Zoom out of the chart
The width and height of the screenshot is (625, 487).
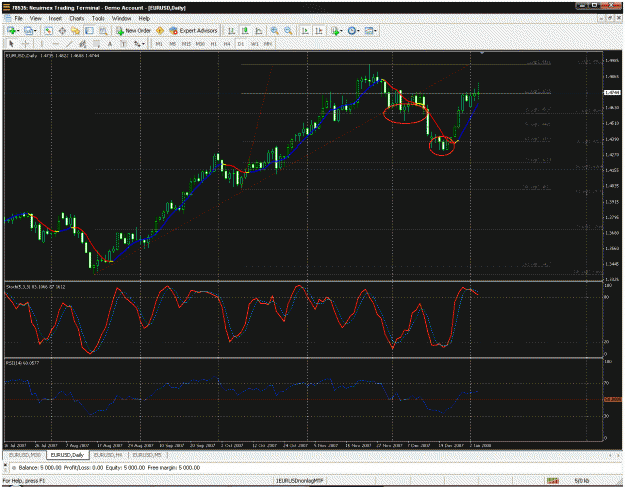point(288,31)
